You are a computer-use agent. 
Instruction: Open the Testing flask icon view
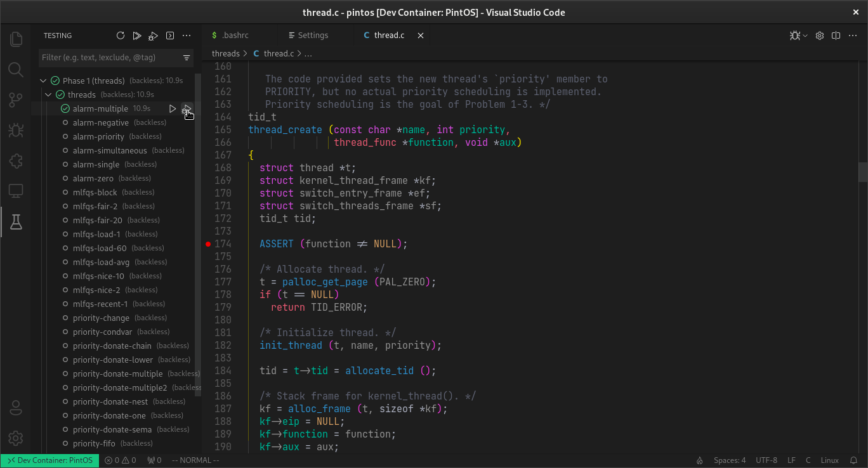pyautogui.click(x=16, y=221)
